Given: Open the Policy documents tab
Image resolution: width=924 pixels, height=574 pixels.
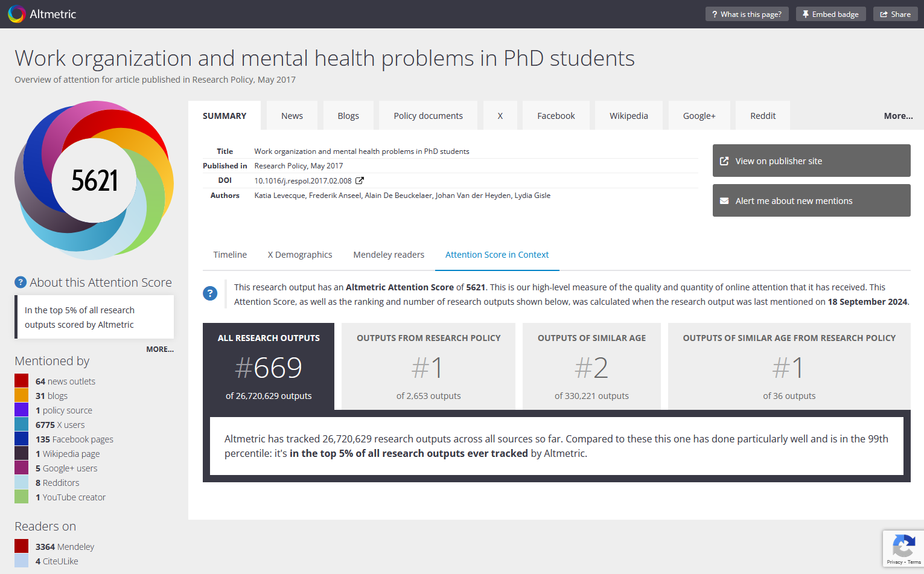Looking at the screenshot, I should coord(428,116).
